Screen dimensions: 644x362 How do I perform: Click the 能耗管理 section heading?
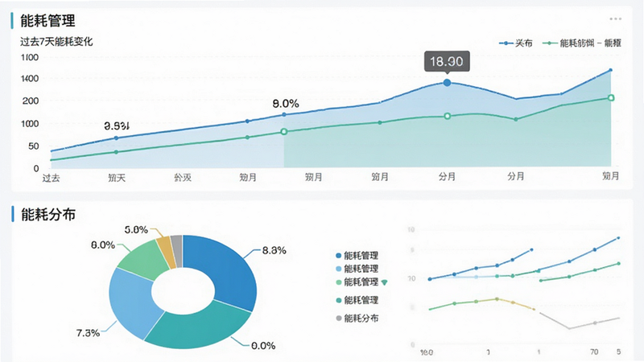coord(47,21)
